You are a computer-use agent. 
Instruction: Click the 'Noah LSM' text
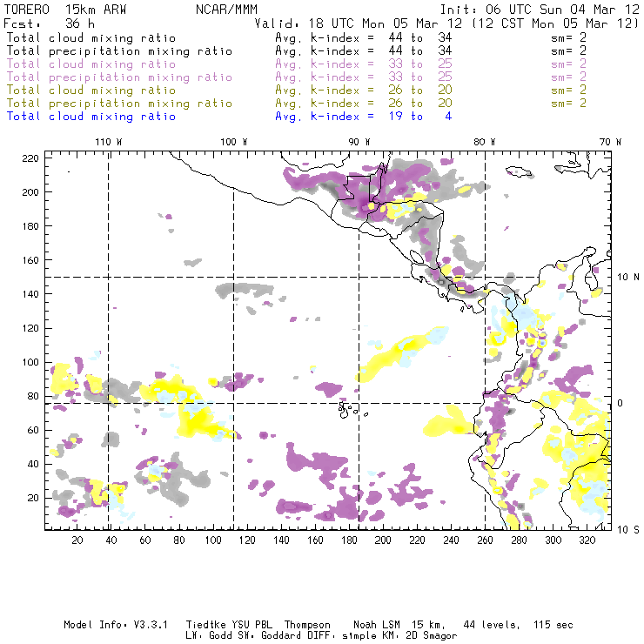coord(377,625)
